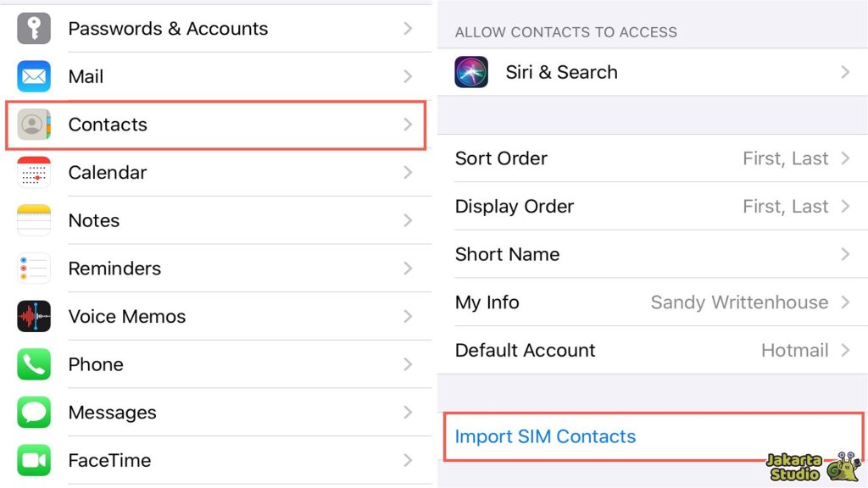The width and height of the screenshot is (868, 488).
Task: Open the Calendar icon
Action: point(32,172)
